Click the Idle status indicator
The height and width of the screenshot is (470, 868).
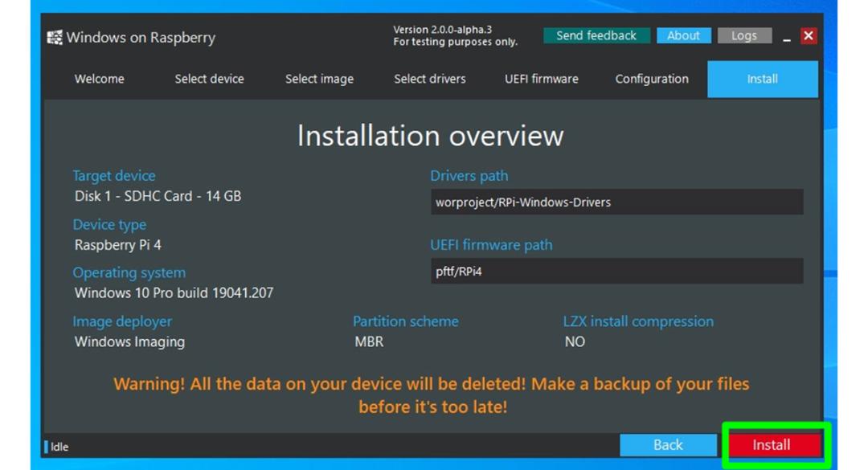(x=56, y=447)
